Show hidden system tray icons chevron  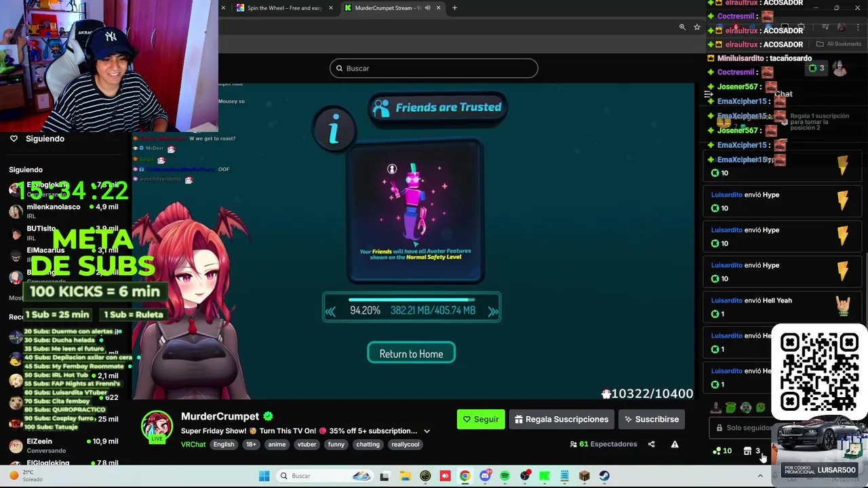pos(760,476)
